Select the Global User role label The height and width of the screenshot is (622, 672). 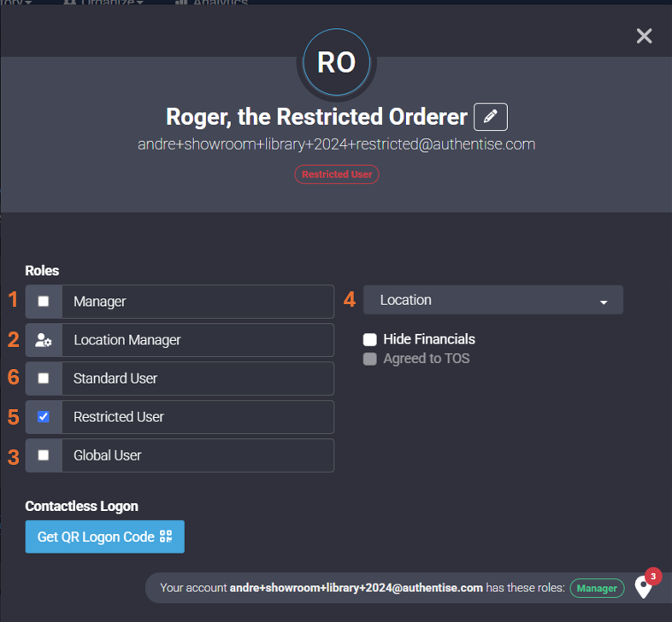tap(197, 455)
